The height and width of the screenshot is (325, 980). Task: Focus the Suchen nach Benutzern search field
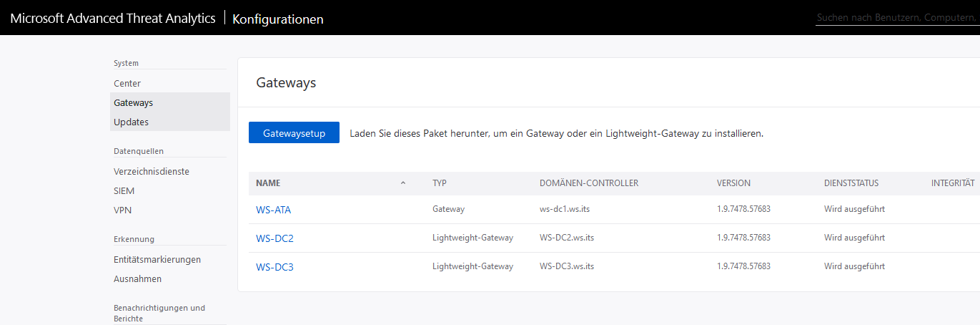click(x=898, y=17)
